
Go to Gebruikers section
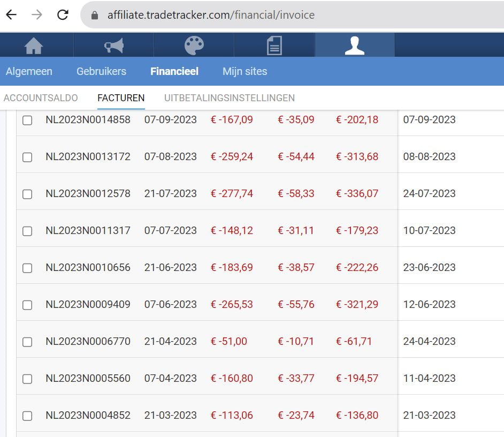(x=101, y=71)
